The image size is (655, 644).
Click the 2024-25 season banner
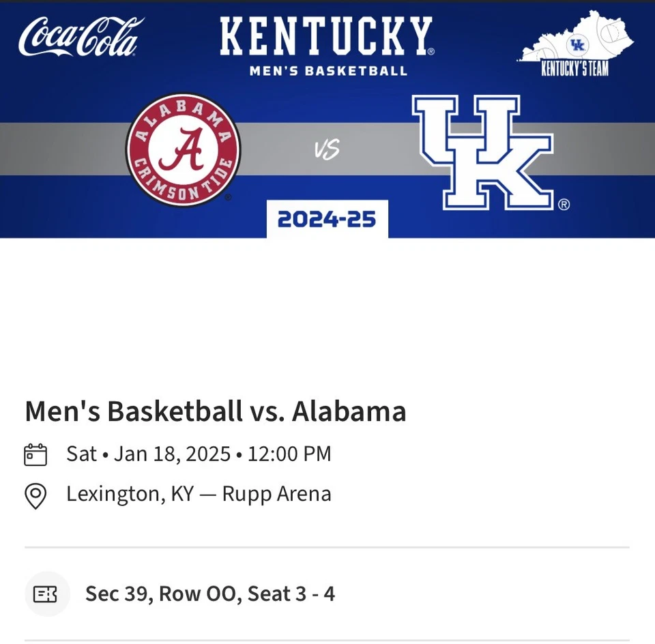pos(327,219)
